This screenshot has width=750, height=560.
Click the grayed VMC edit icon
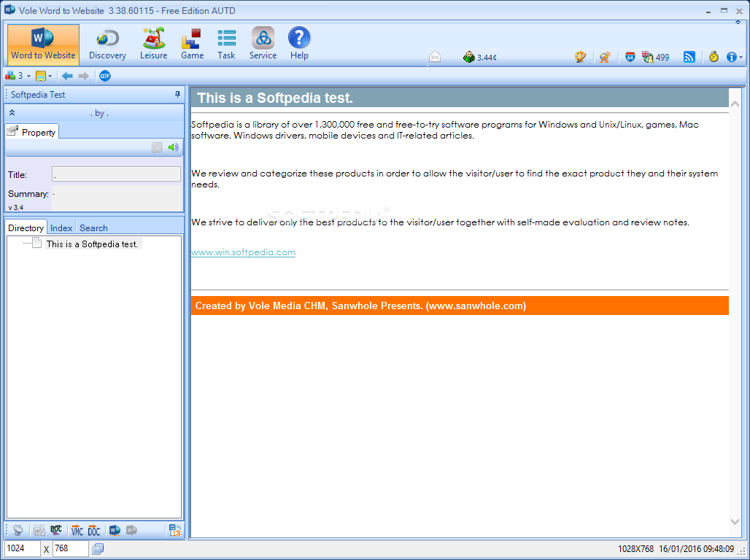[39, 530]
